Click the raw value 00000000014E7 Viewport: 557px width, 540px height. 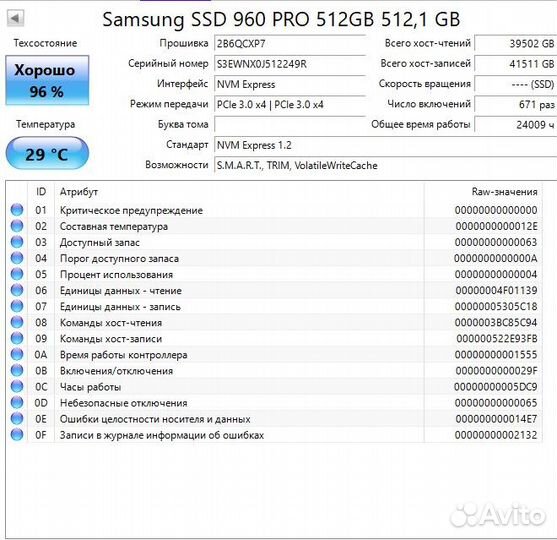[x=496, y=419]
